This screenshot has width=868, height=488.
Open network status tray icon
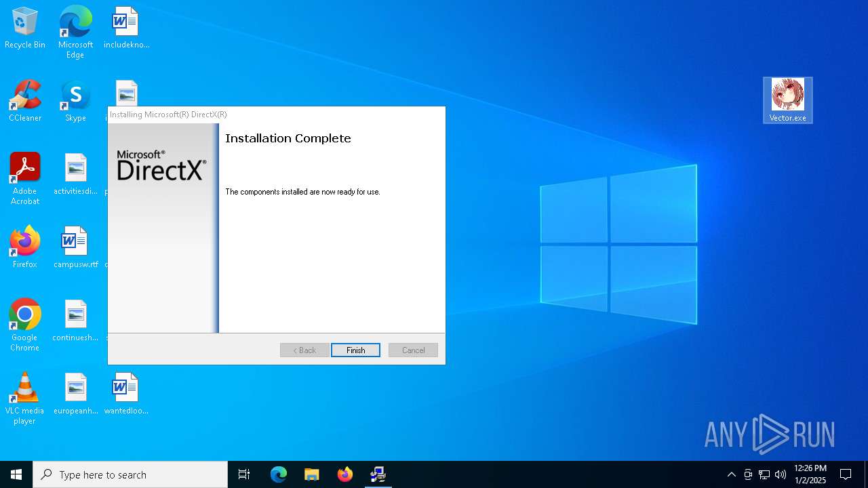(764, 474)
